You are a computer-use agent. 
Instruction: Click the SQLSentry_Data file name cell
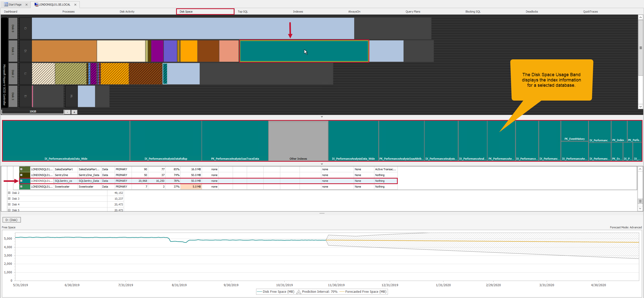tap(89, 181)
